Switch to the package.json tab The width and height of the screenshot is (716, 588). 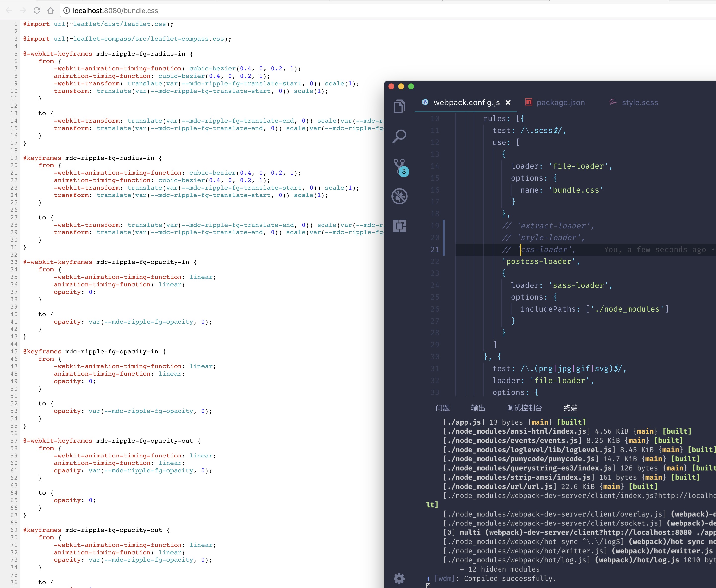point(561,103)
